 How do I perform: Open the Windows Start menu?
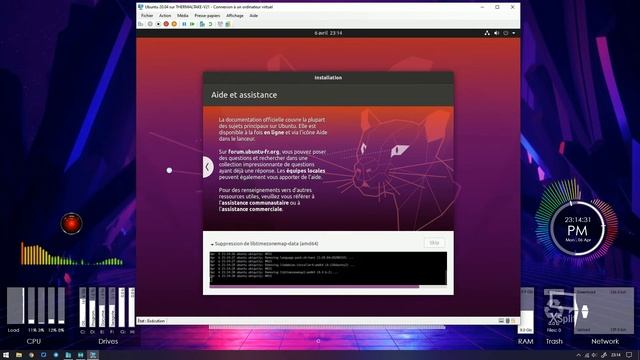pos(6,355)
